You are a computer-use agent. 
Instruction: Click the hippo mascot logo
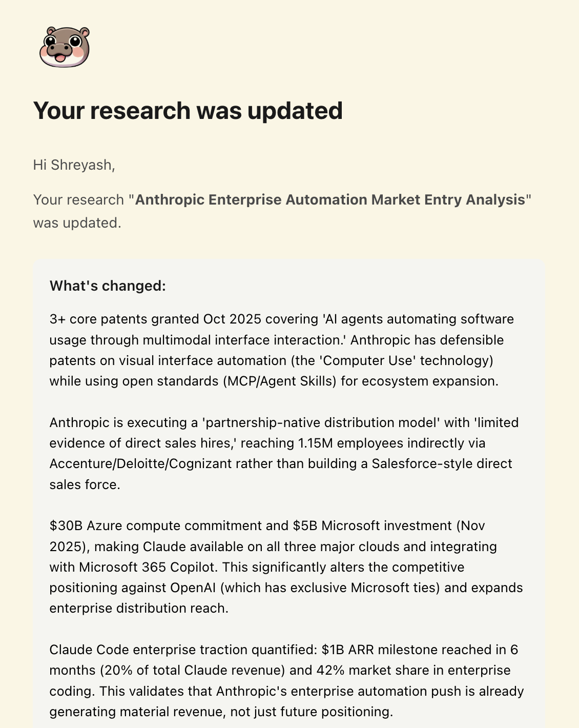[65, 47]
